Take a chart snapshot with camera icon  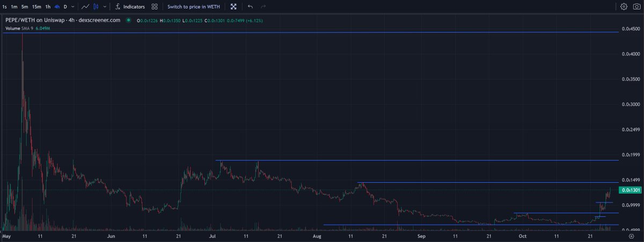click(x=637, y=6)
